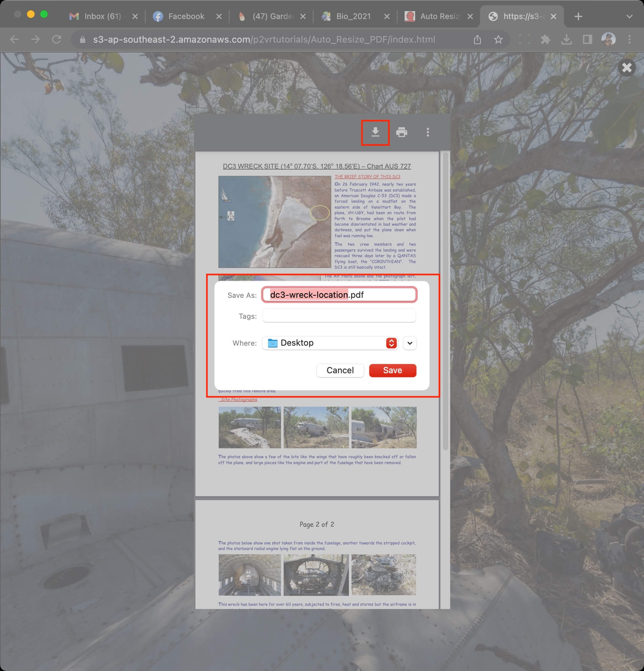The image size is (644, 671).
Task: Click the fuselage interior photo on page 2
Action: 250,575
